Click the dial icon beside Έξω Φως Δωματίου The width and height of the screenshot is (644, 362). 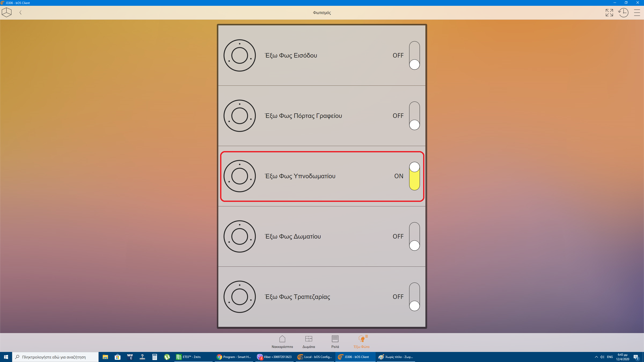coord(239,236)
